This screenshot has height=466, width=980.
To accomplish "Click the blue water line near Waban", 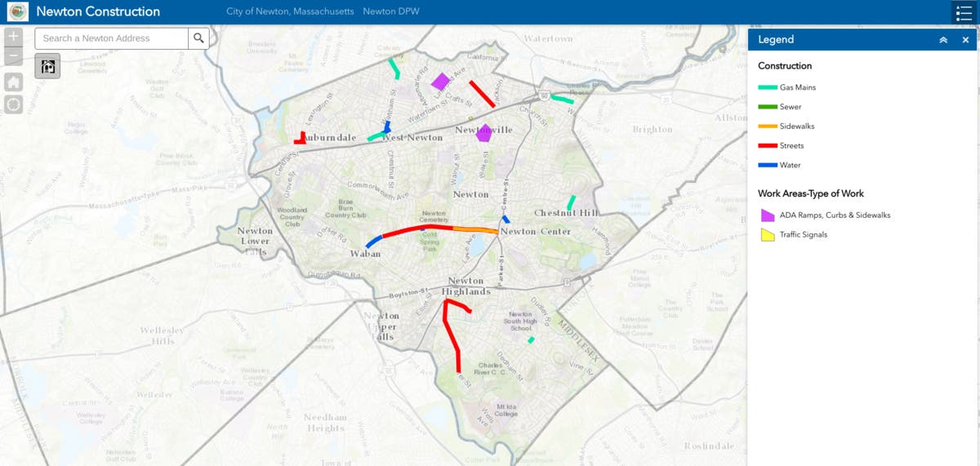I will pos(374,242).
